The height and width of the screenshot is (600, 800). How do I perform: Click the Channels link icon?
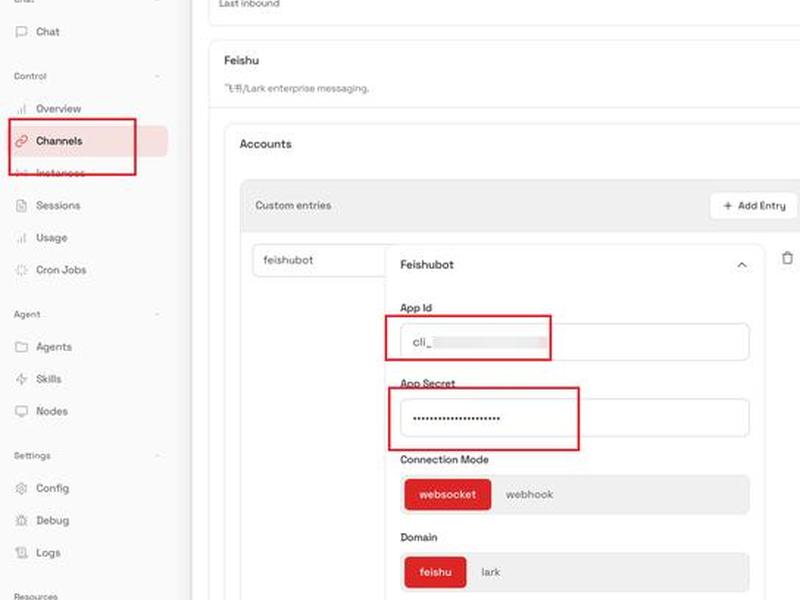[21, 141]
